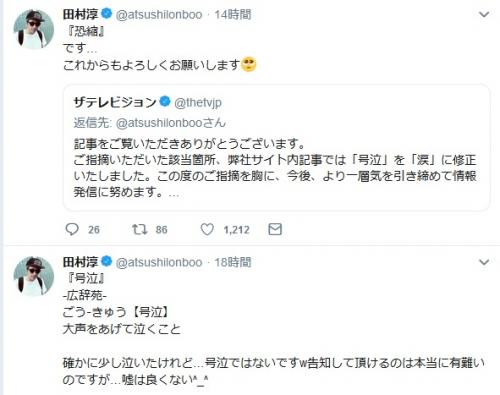
Task: Open the verified badge next to 田村淳 on the first tweet
Action: point(106,14)
